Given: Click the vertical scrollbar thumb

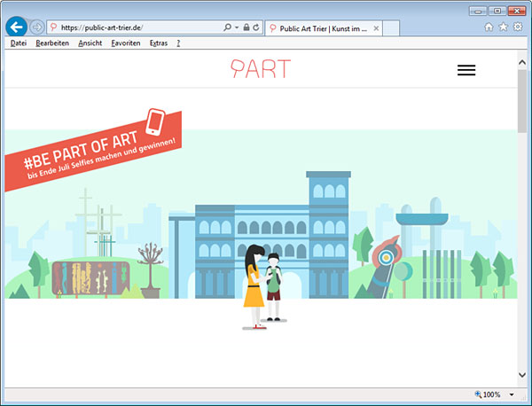Looking at the screenshot, I should point(522,101).
